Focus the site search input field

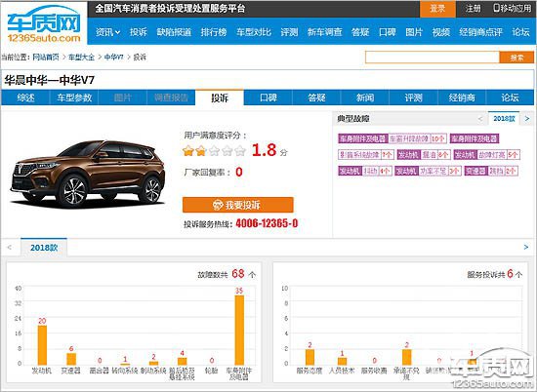[433, 58]
